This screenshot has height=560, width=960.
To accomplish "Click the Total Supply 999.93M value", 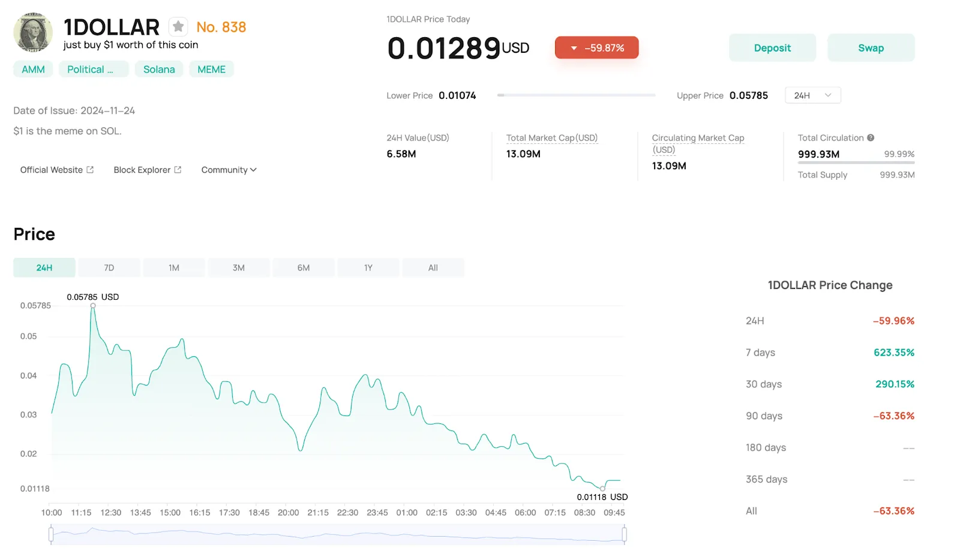I will click(897, 175).
